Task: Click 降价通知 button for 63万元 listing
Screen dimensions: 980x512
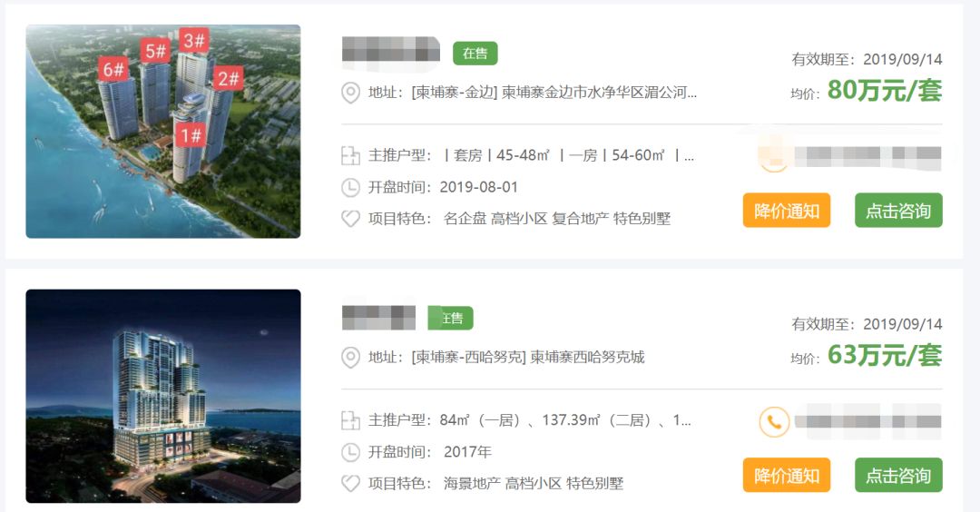Action: pos(786,475)
